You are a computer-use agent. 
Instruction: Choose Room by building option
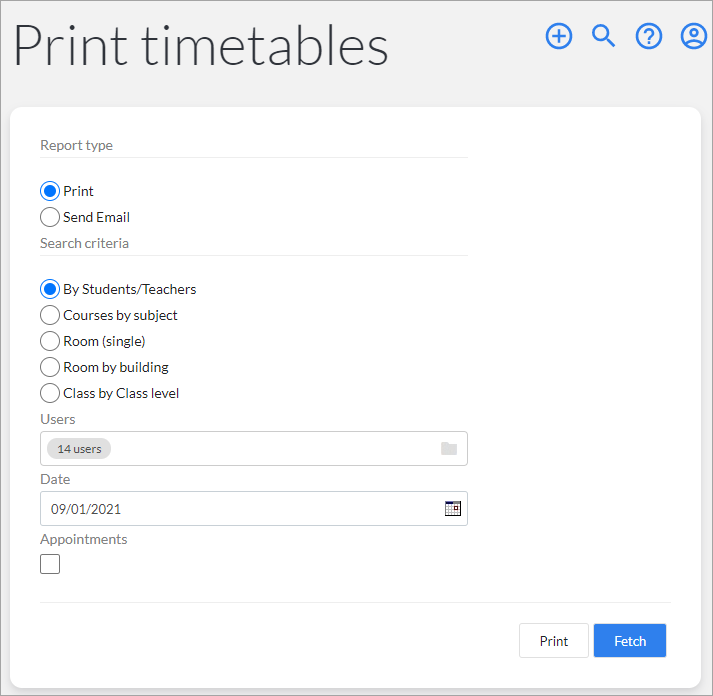click(50, 367)
